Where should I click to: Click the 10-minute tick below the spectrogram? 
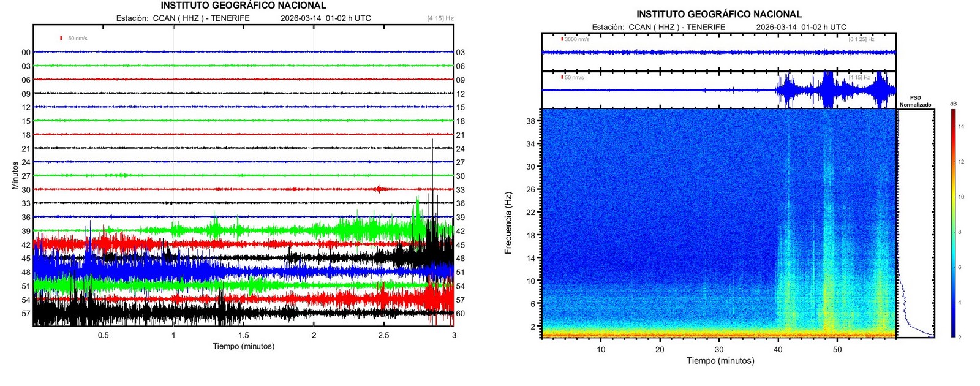[x=601, y=349]
